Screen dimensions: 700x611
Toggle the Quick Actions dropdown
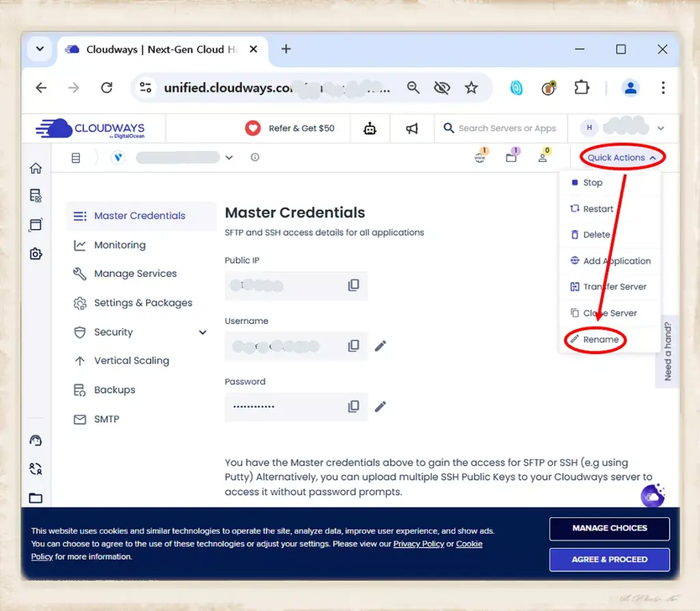pyautogui.click(x=622, y=157)
